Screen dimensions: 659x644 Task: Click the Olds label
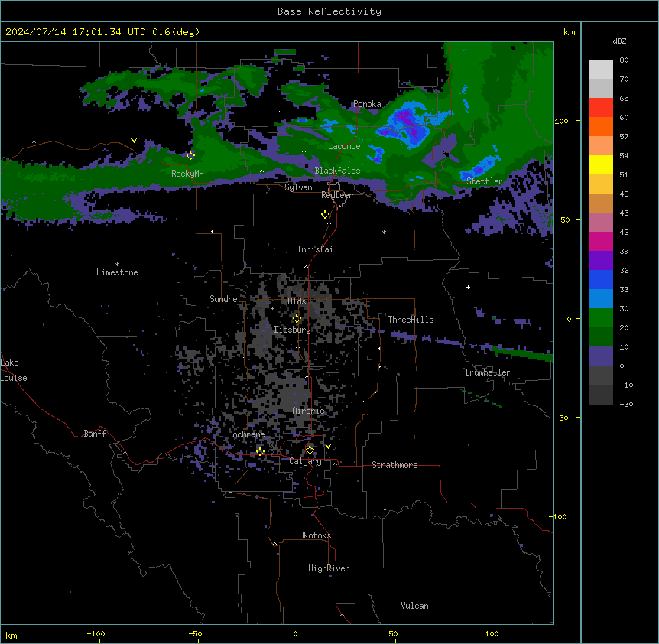click(x=297, y=301)
